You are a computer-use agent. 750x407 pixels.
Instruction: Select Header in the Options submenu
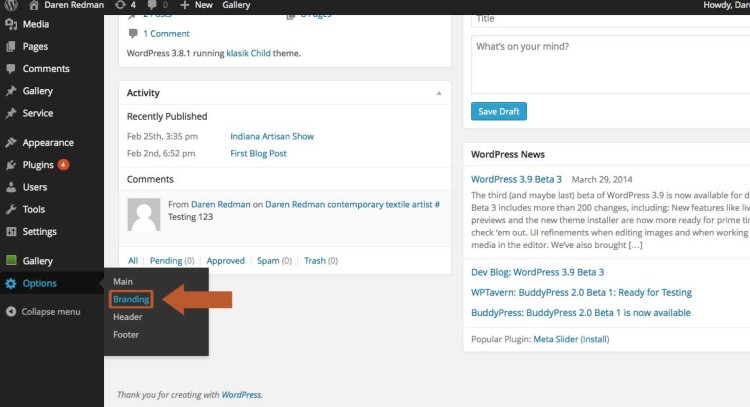pos(128,317)
